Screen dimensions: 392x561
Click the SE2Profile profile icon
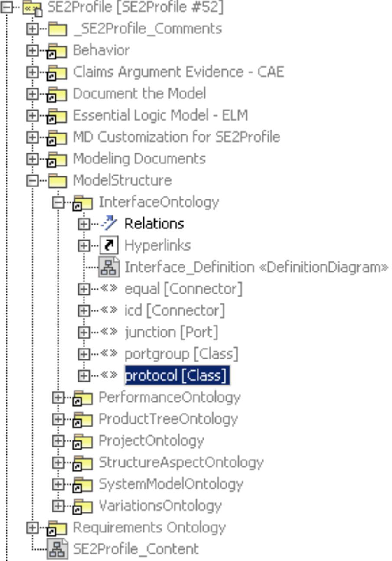tap(32, 7)
